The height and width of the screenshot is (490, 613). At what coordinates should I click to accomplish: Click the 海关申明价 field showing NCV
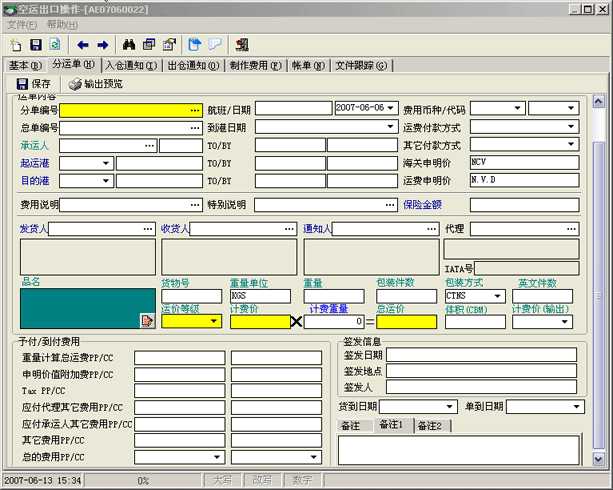(x=525, y=163)
